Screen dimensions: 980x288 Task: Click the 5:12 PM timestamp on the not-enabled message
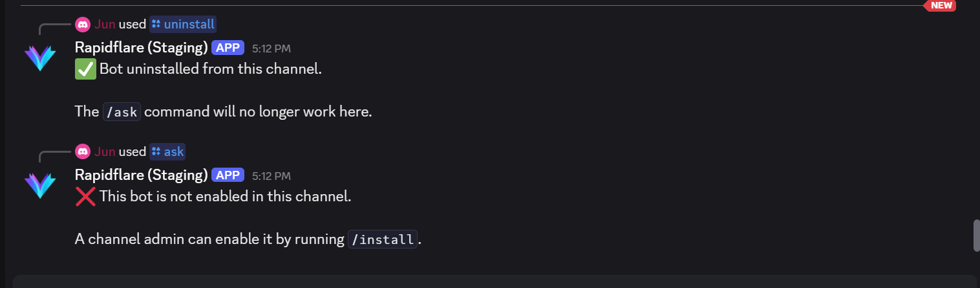(x=272, y=176)
